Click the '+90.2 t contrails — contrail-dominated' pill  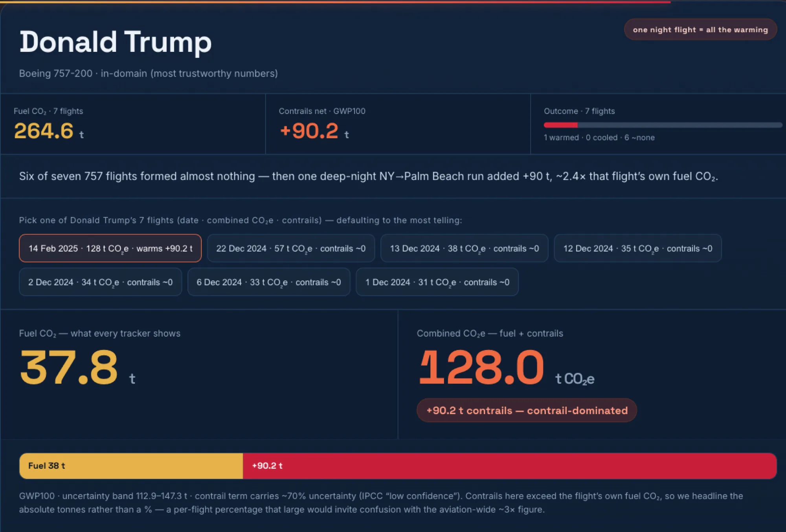pyautogui.click(x=527, y=410)
